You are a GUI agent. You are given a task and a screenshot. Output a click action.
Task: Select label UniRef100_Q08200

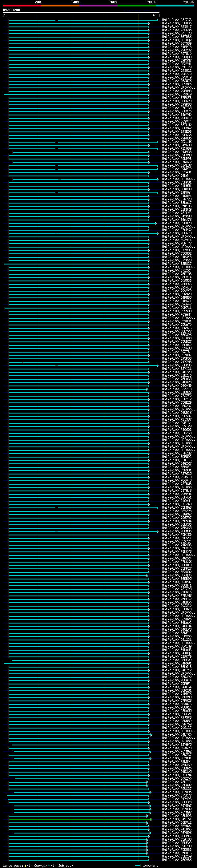pyautogui.click(x=177, y=778)
